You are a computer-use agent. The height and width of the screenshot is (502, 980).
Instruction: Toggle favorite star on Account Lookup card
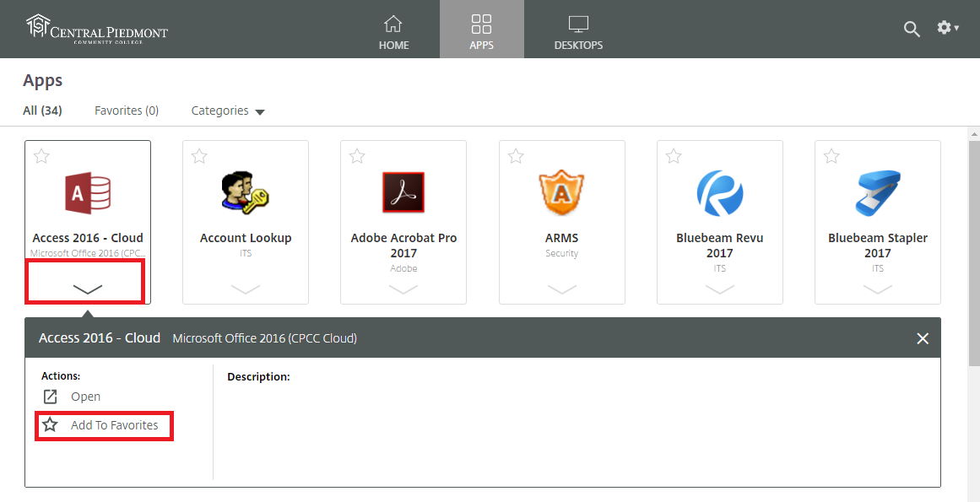(x=198, y=156)
